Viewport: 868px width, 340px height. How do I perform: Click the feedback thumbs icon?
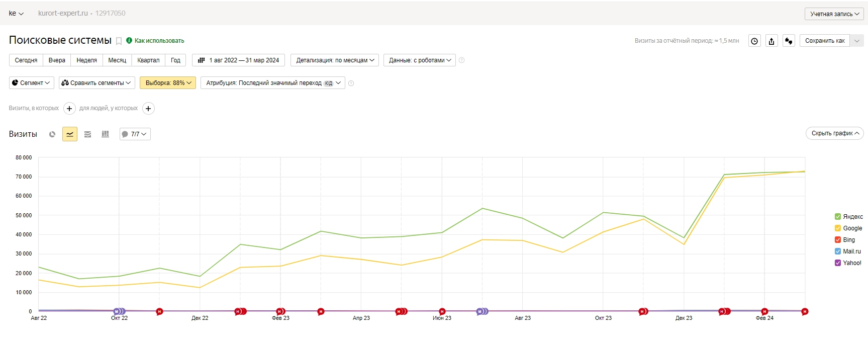point(789,41)
